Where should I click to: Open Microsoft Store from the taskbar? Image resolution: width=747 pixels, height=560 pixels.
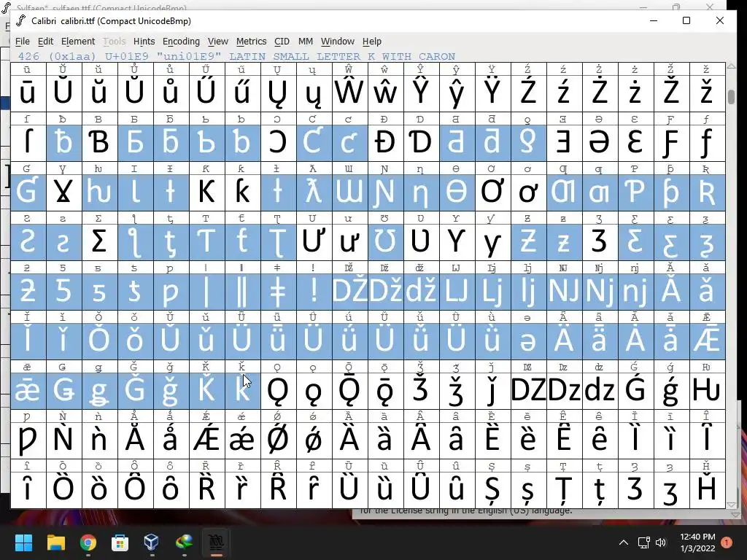point(120,542)
